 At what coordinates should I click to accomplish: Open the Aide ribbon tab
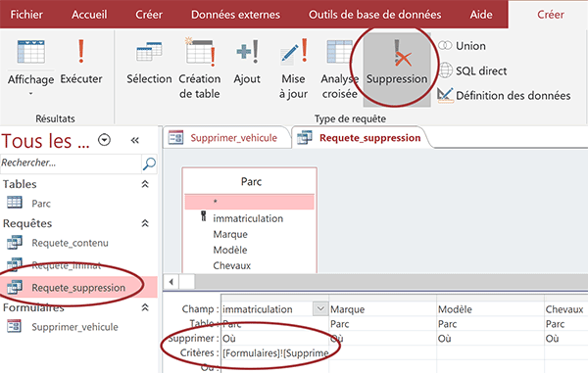tap(481, 15)
